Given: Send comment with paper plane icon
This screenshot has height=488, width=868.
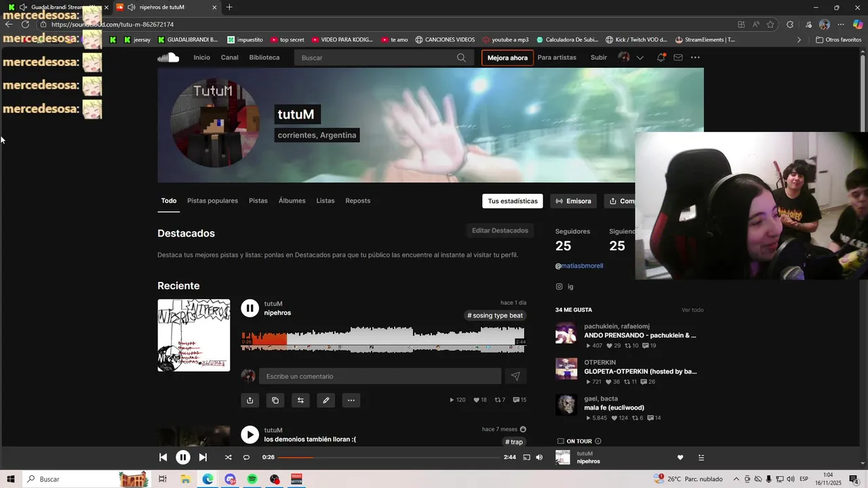Looking at the screenshot, I should (515, 376).
